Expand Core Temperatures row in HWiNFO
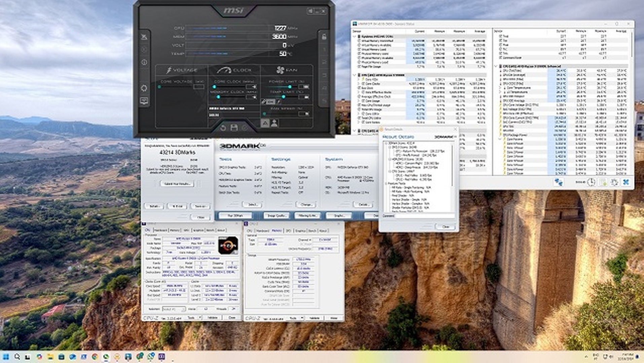The image size is (644, 363). pos(500,88)
